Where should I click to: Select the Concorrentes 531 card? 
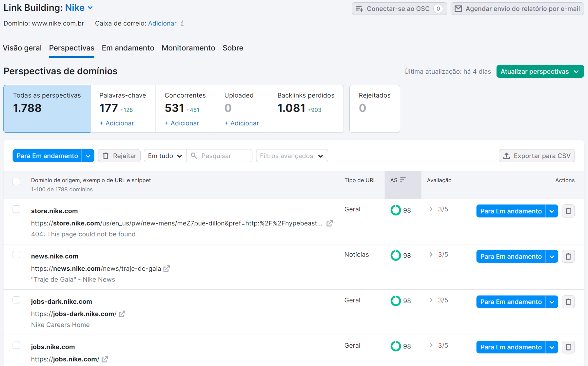185,109
